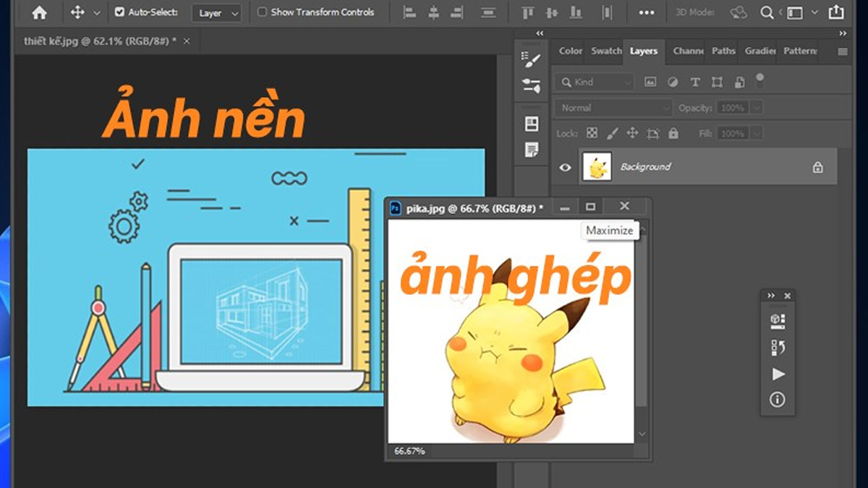
Task: Open the ellipsis overflow button in options bar
Action: [646, 12]
